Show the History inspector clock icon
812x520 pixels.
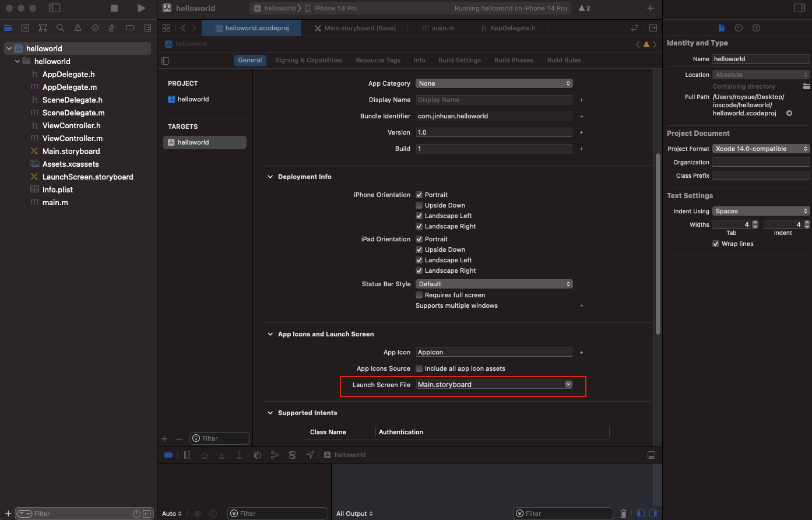point(739,28)
